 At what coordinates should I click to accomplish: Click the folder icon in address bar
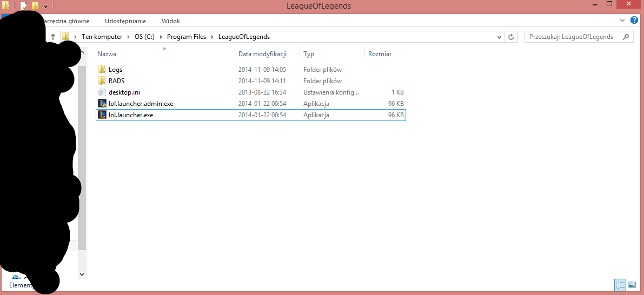click(x=66, y=37)
